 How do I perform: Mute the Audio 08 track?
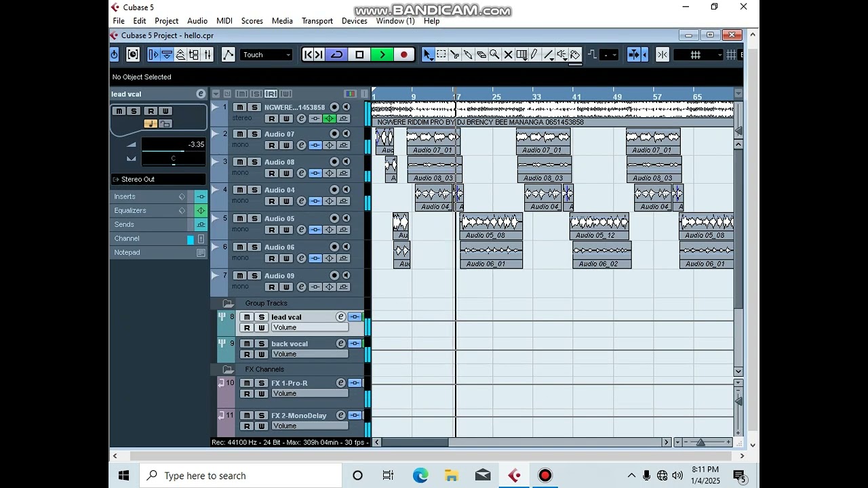coord(239,162)
